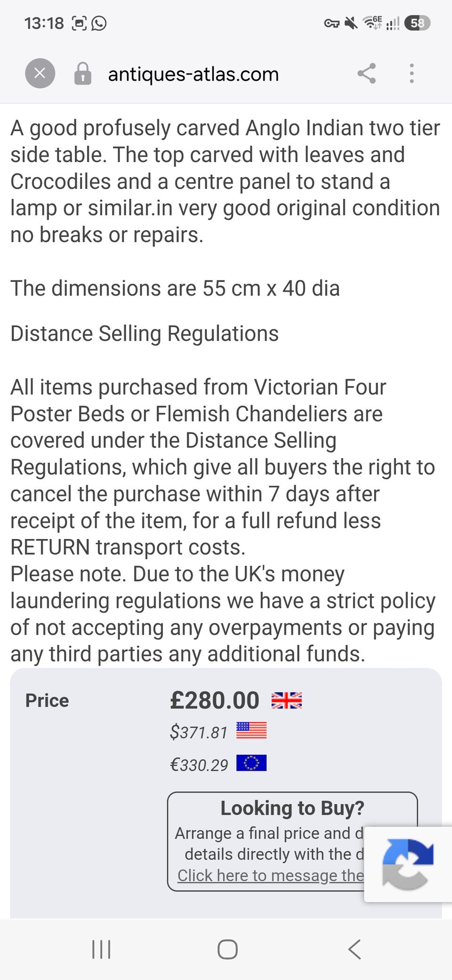Click 'Click here to message the' link
This screenshot has height=980, width=452.
tap(271, 875)
